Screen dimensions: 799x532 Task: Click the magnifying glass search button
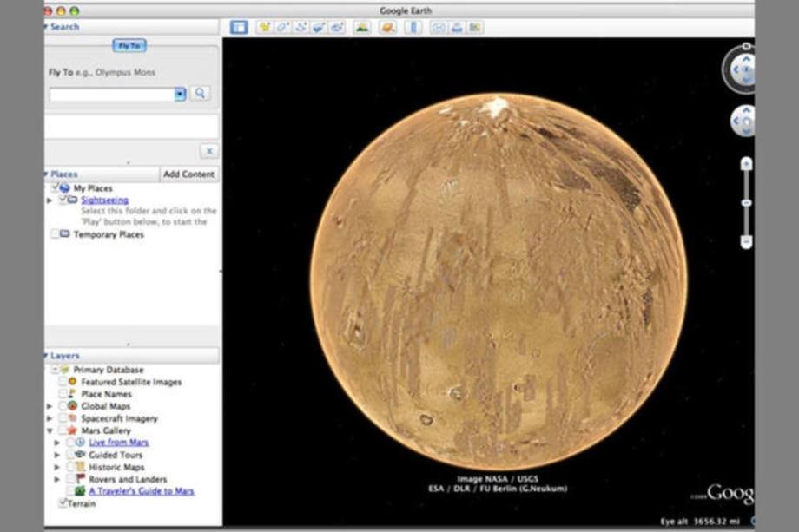(x=200, y=93)
